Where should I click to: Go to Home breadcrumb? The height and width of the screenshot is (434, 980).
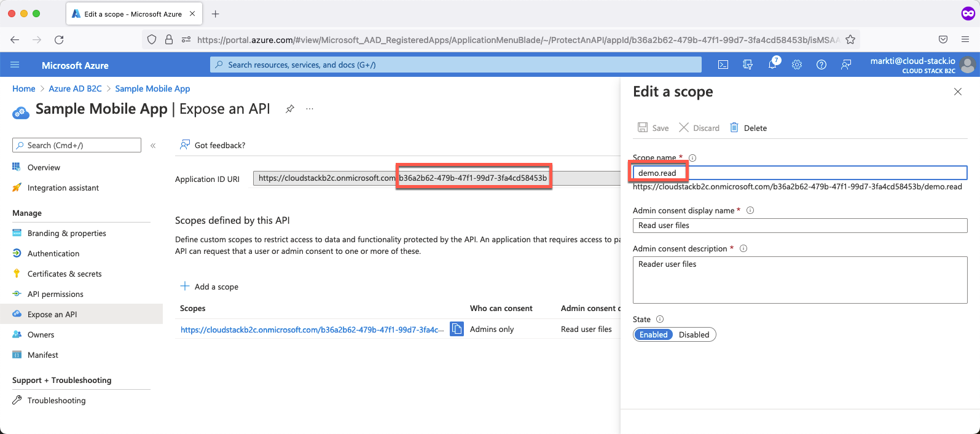point(24,89)
